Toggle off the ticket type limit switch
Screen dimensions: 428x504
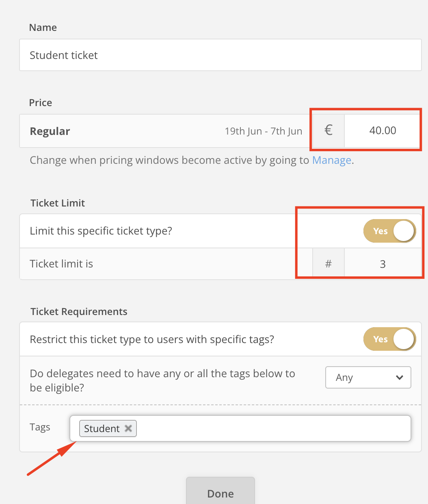pyautogui.click(x=390, y=231)
